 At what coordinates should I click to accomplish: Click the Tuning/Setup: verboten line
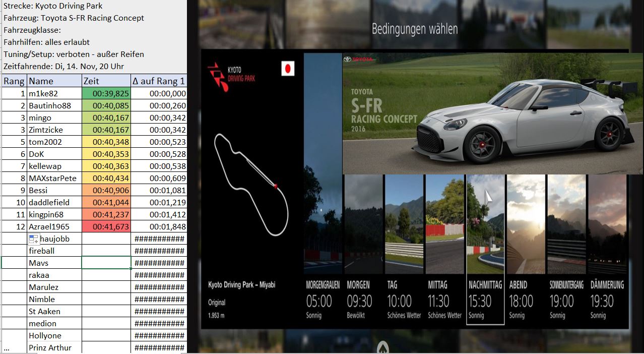click(x=74, y=54)
